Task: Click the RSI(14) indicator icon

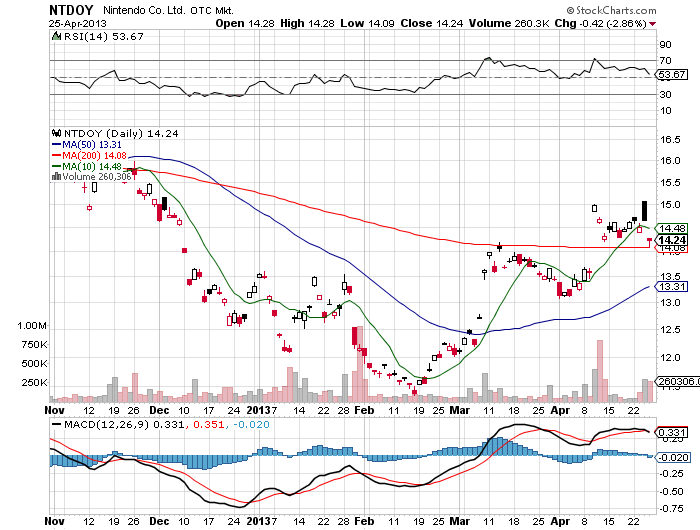Action: (x=56, y=36)
